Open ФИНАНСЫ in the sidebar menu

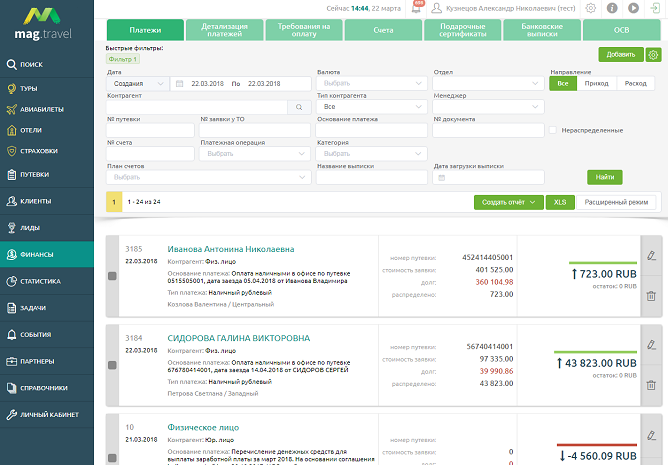coord(47,254)
